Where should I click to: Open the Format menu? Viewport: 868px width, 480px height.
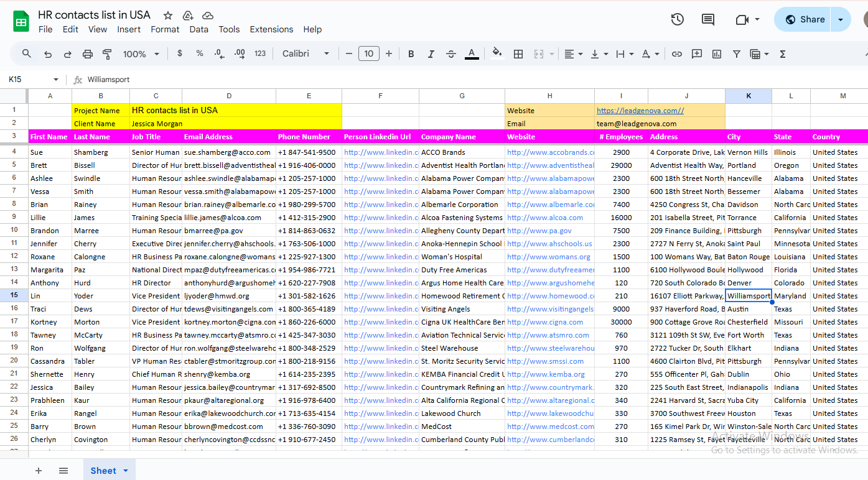(x=165, y=29)
